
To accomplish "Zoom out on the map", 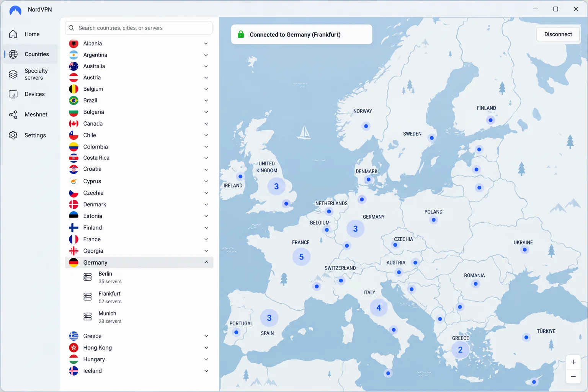I will point(573,376).
